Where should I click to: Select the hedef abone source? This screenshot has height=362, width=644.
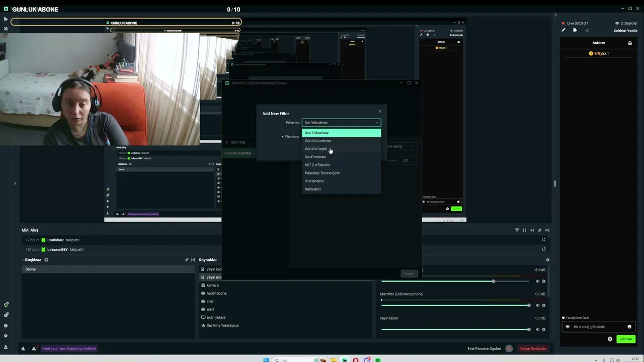coord(216,293)
